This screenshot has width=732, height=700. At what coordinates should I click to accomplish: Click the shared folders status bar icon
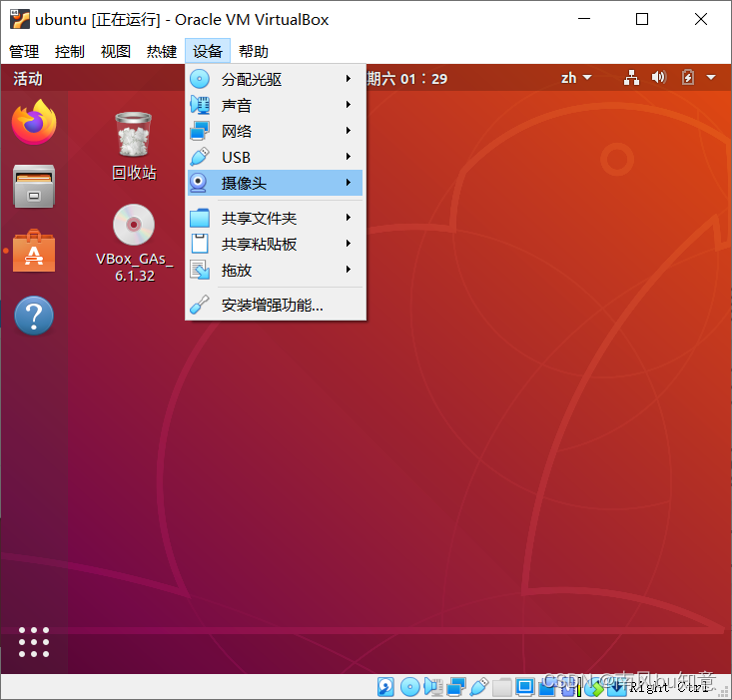pos(502,687)
